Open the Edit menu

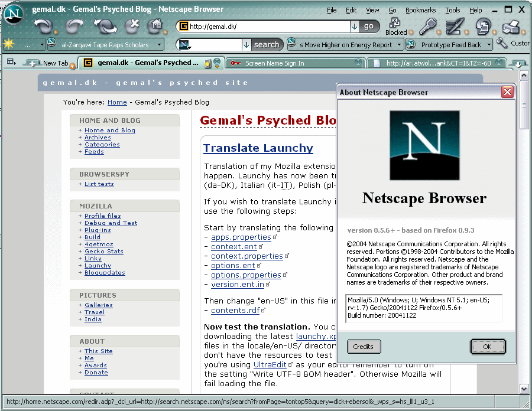[351, 10]
